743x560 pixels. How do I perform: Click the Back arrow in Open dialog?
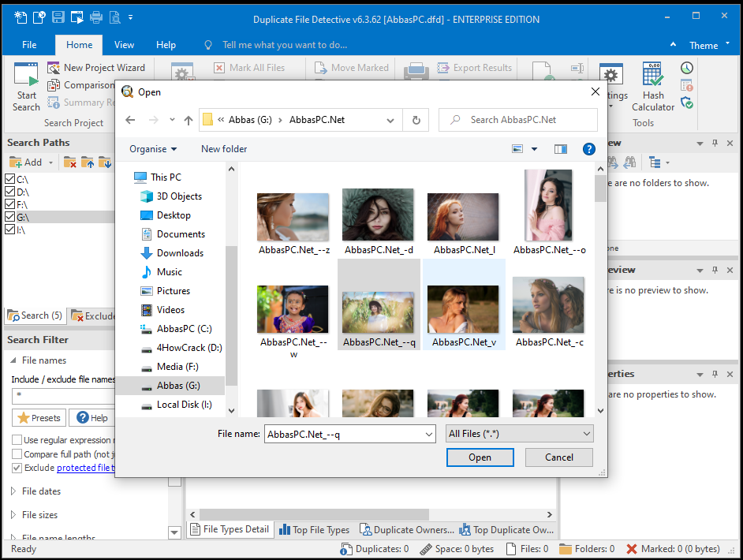(x=130, y=120)
